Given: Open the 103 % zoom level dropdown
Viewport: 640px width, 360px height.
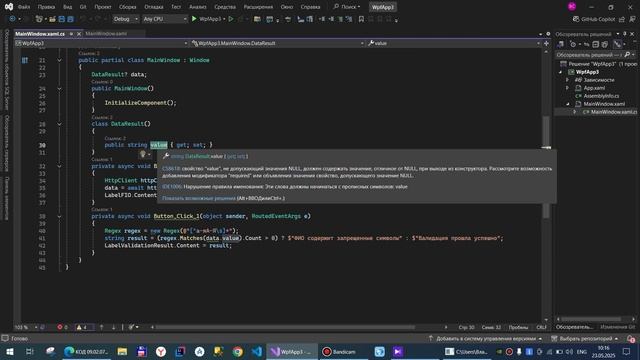Looking at the screenshot, I should [x=26, y=327].
